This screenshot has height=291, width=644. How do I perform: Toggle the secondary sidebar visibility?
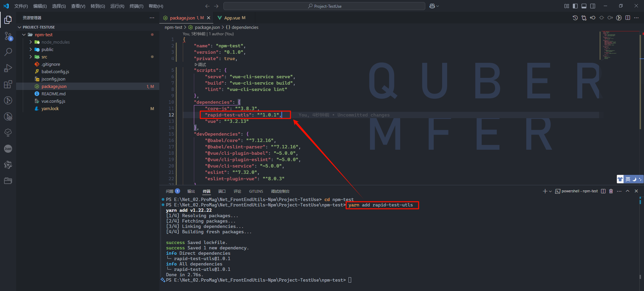pos(593,6)
